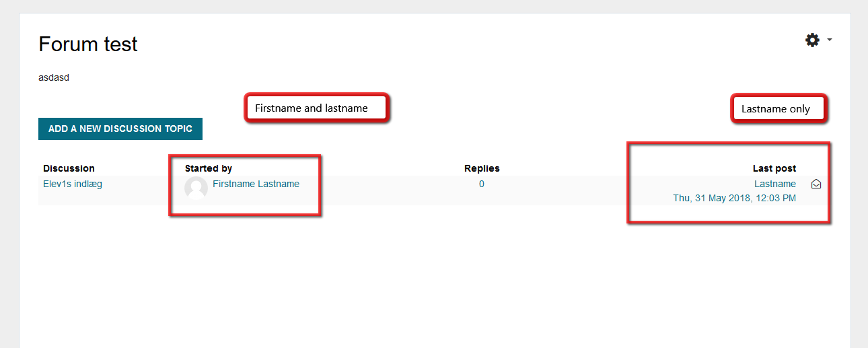Click the Last post column header
868x348 pixels.
click(x=774, y=168)
